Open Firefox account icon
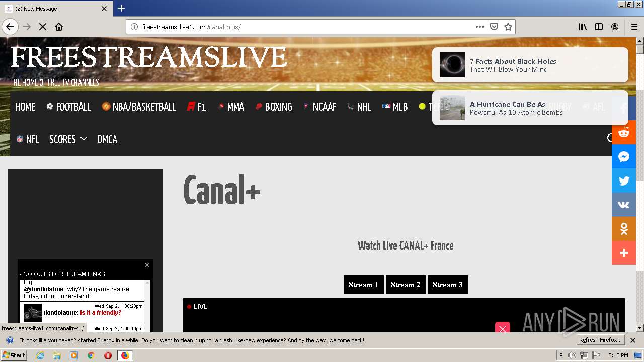The height and width of the screenshot is (362, 644). (615, 27)
